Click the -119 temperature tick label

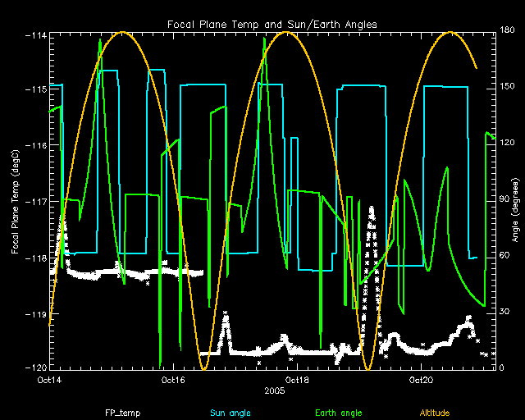tap(36, 313)
